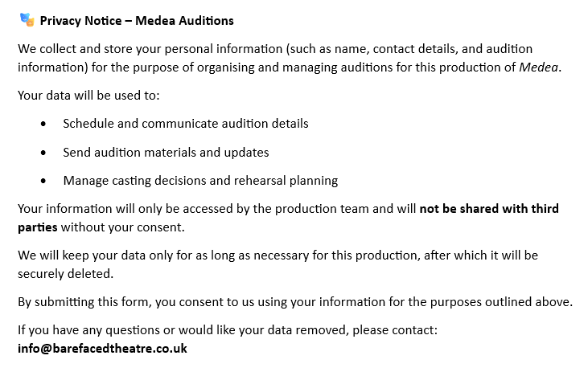Click the italic word "Medea" in first paragraph
This screenshot has width=588, height=376.
[538, 67]
